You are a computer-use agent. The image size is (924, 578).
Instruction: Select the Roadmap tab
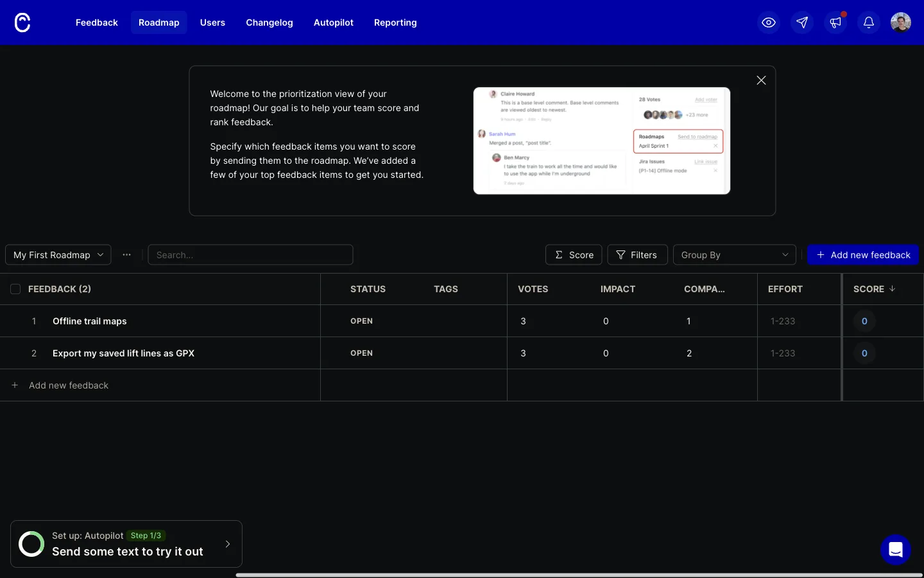pyautogui.click(x=159, y=22)
